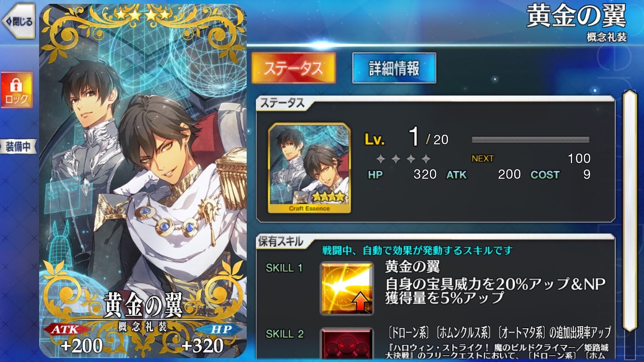
Task: Tap the SKILL 1 golden burst icon
Action: tap(347, 288)
